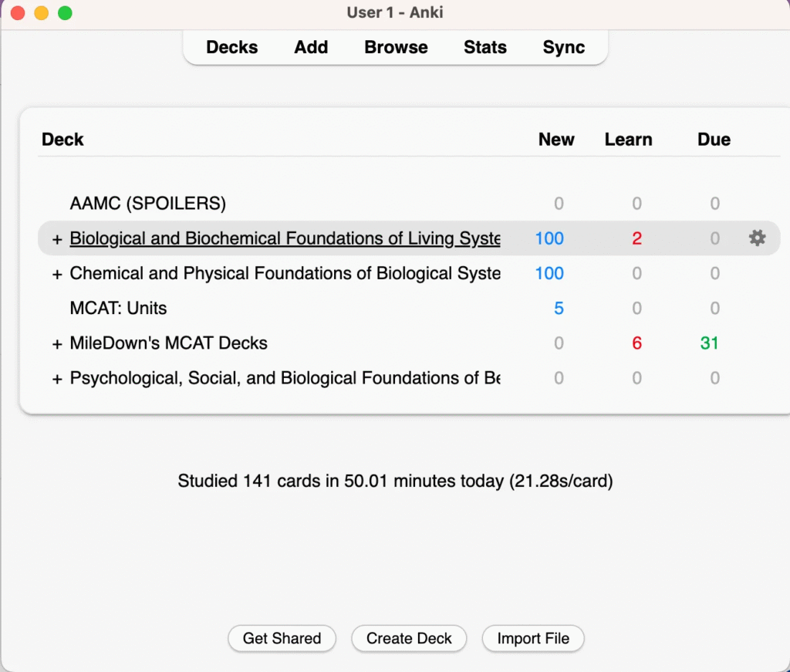Screen dimensions: 790x672
Task: Open Psychological, Social, and Biological Foundations deck
Action: pyautogui.click(x=285, y=378)
